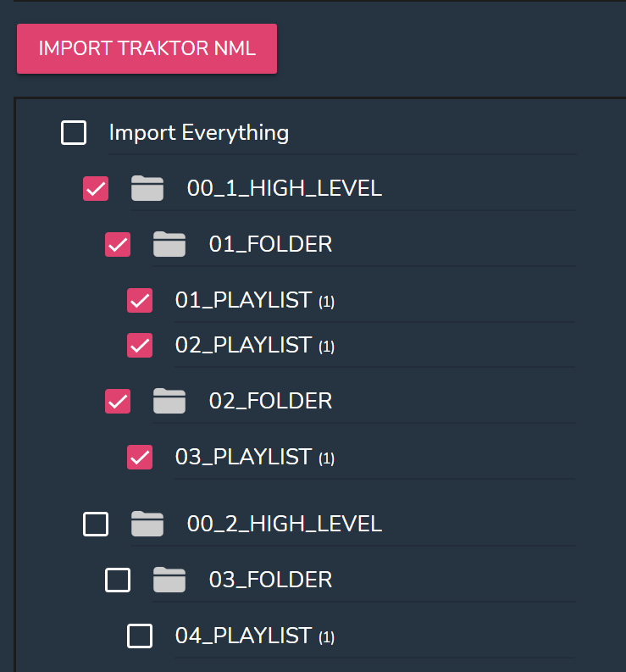Viewport: 626px width, 672px height.
Task: Click the Import Everything label text
Action: [199, 133]
